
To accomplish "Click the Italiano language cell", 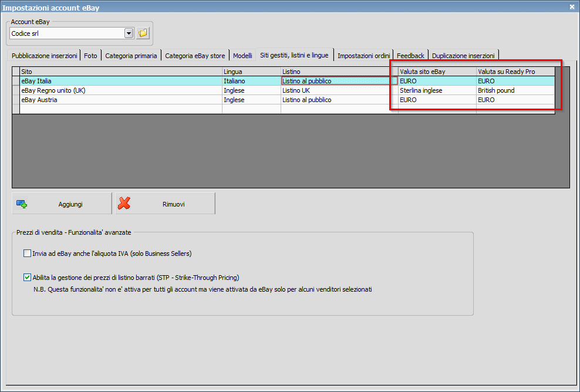I will [251, 81].
